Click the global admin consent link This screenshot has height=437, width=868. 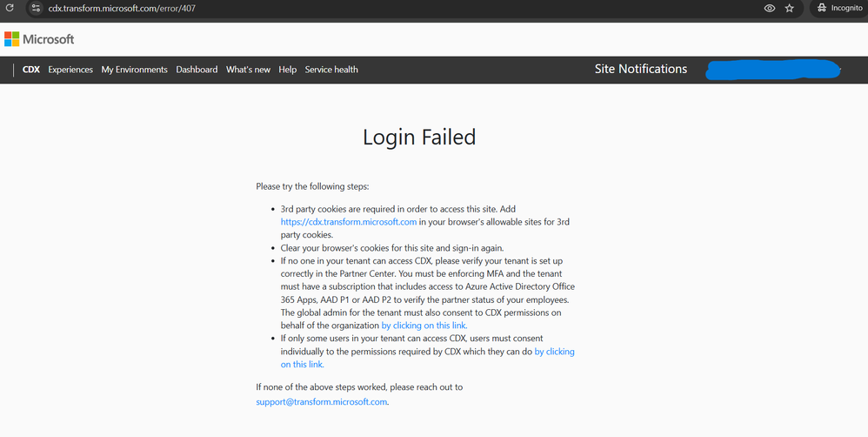(x=424, y=326)
